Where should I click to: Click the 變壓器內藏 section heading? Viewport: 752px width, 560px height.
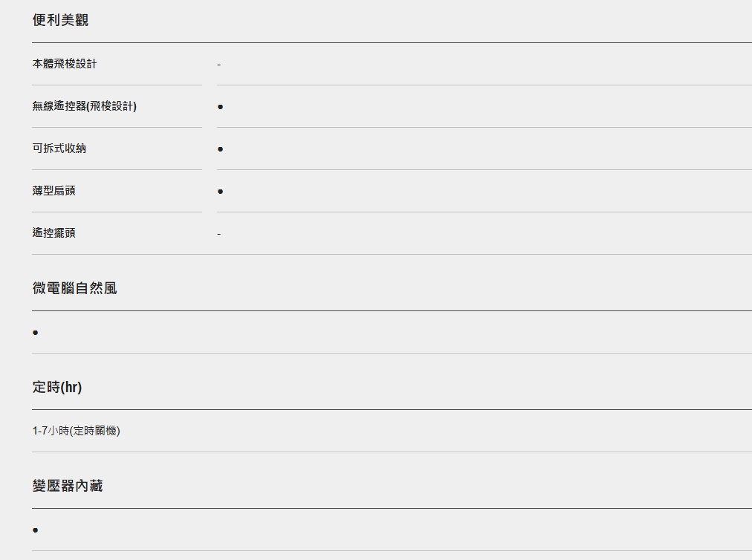click(x=68, y=486)
